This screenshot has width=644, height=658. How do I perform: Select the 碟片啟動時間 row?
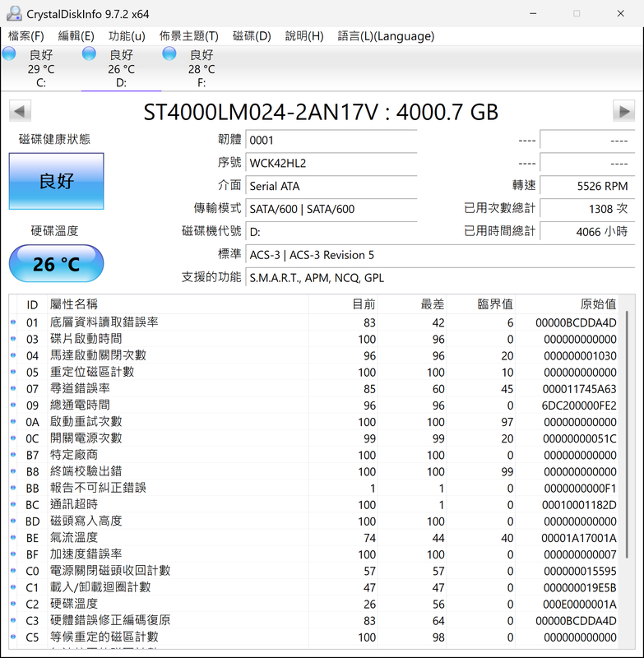(x=314, y=339)
